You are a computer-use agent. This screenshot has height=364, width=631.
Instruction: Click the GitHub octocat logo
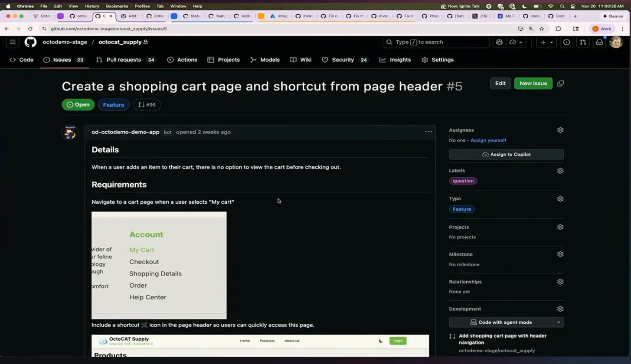pos(30,42)
